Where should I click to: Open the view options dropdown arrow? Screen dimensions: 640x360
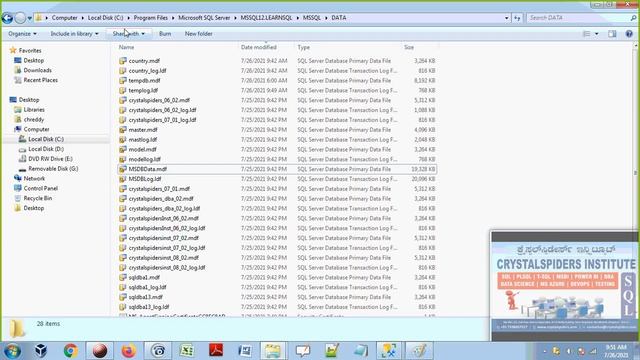click(596, 34)
